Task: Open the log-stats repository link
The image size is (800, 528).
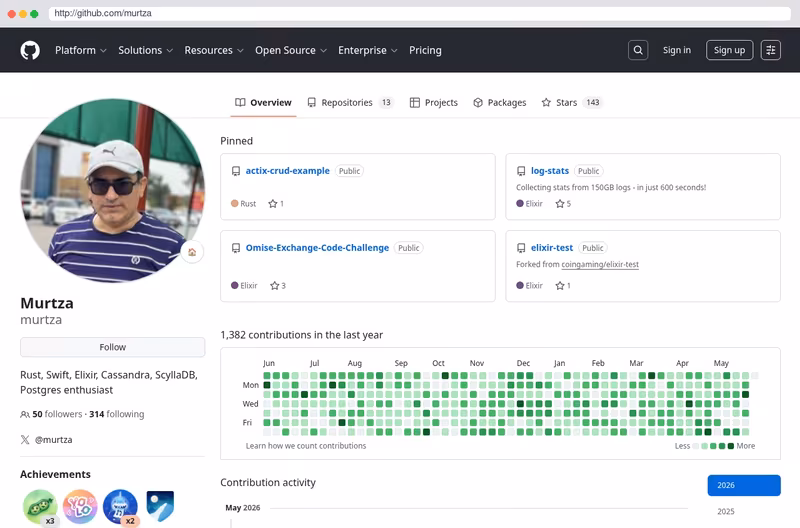Action: click(x=549, y=171)
